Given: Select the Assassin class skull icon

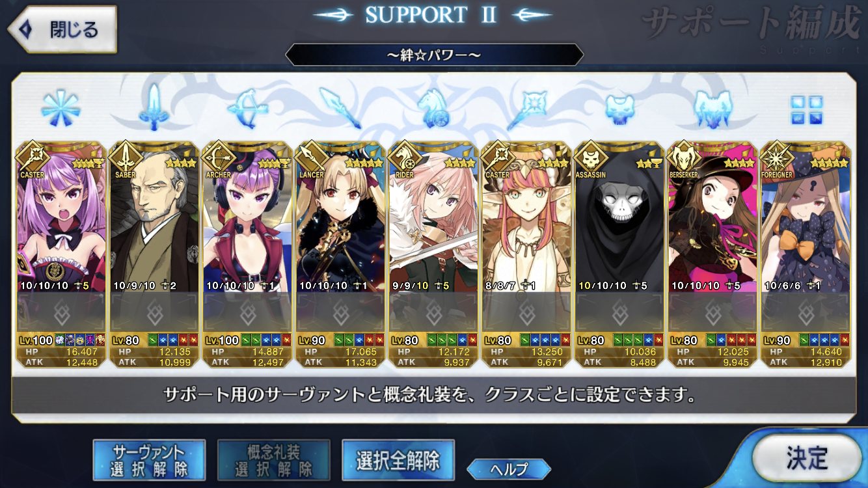Looking at the screenshot, I should coord(620,108).
